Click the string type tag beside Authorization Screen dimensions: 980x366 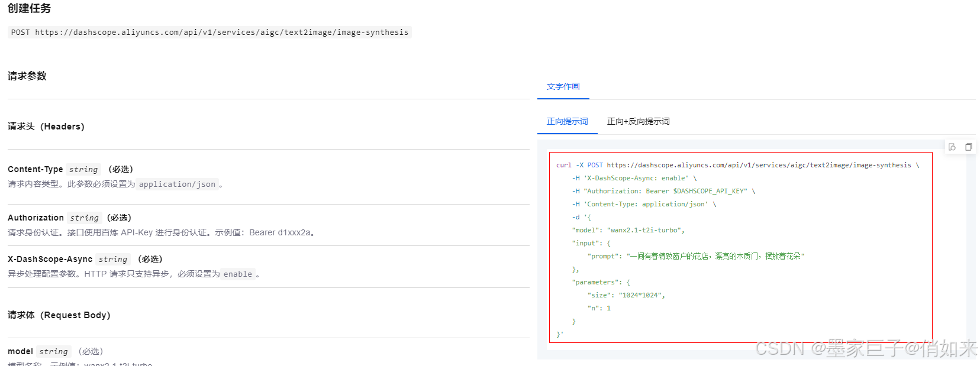click(84, 218)
